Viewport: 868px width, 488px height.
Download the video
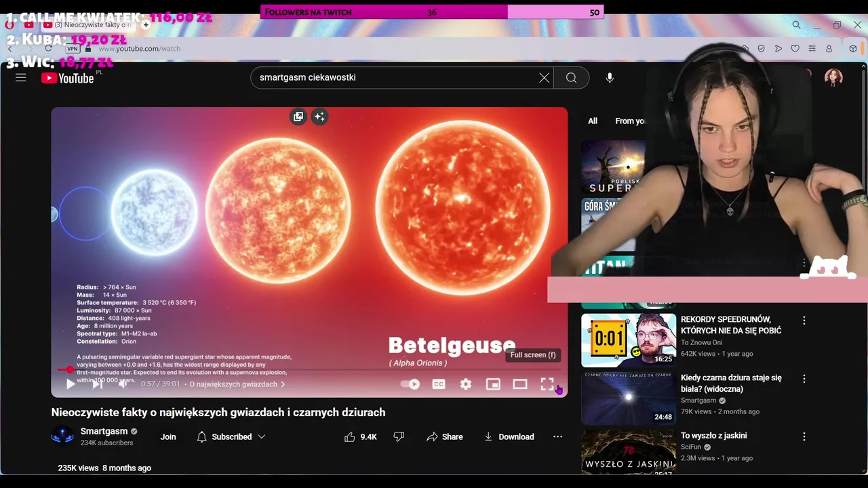(509, 437)
